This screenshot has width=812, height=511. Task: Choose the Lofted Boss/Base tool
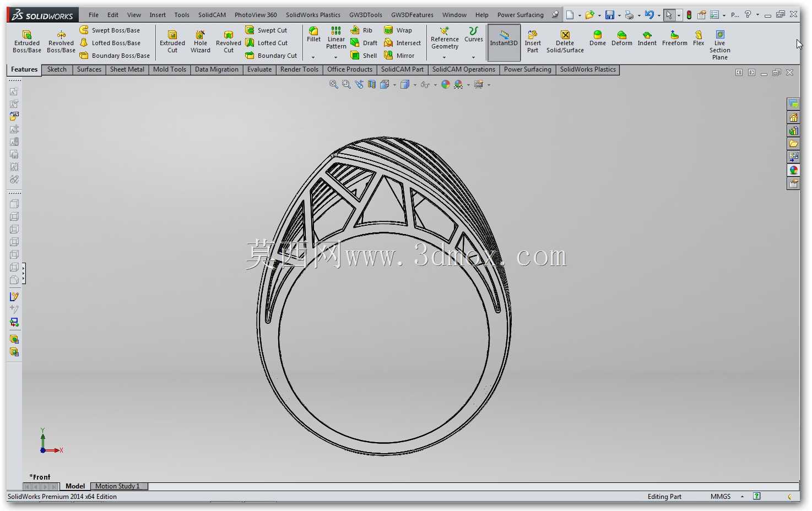pos(110,43)
